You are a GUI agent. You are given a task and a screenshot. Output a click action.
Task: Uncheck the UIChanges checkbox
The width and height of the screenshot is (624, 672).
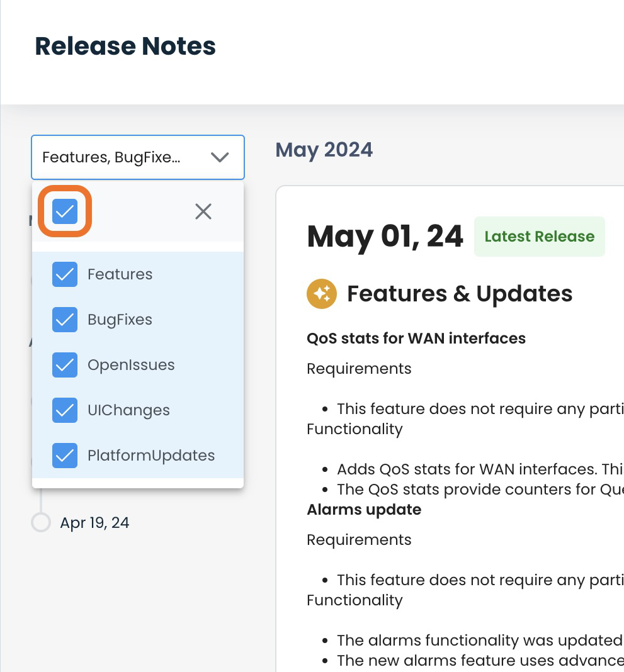[65, 410]
